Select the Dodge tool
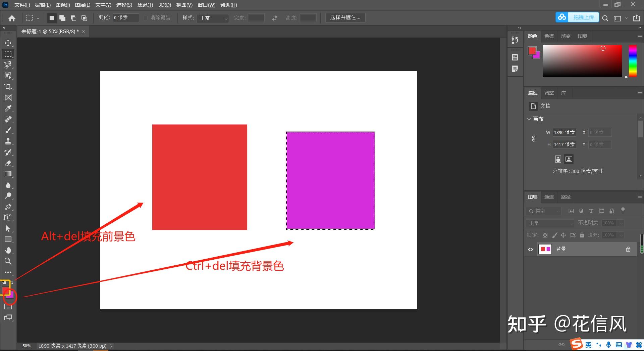The height and width of the screenshot is (351, 644). pyautogui.click(x=8, y=196)
